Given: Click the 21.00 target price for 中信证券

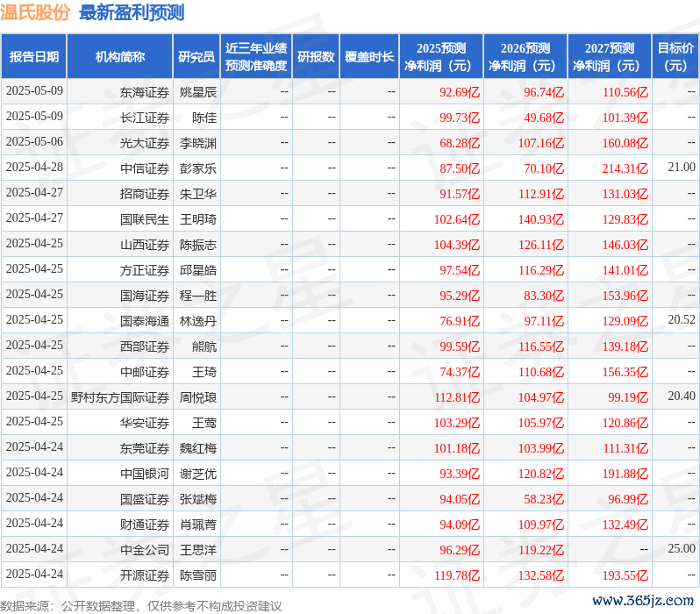Looking at the screenshot, I should pyautogui.click(x=681, y=167).
